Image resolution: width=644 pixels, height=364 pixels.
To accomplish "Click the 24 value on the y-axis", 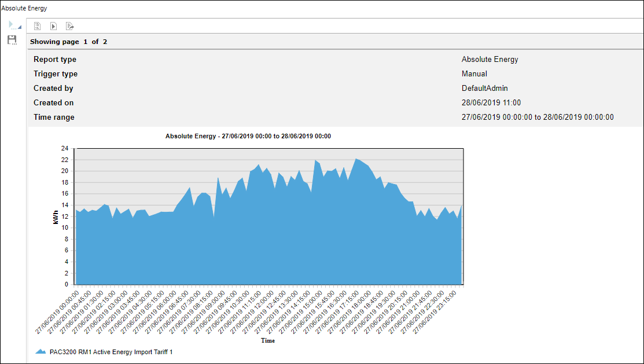I will click(x=65, y=148).
